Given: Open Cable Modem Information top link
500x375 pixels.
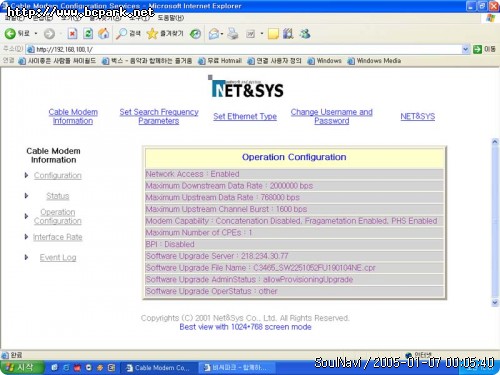Looking at the screenshot, I should click(73, 116).
